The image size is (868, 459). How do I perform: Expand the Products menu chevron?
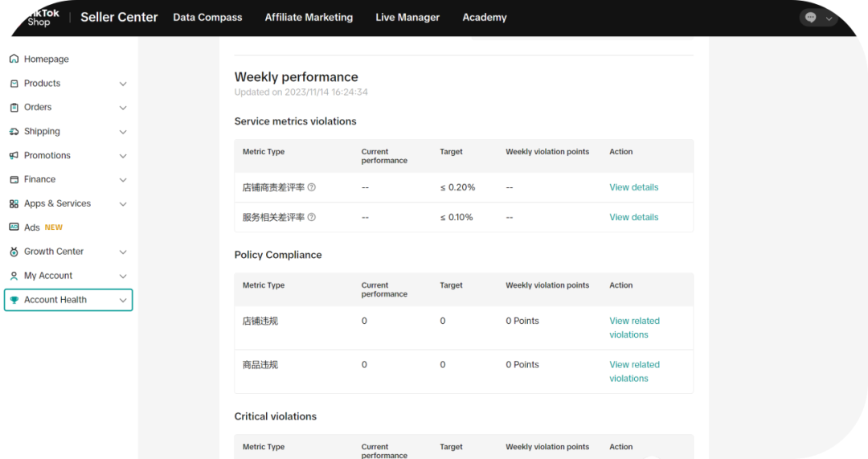tap(123, 84)
